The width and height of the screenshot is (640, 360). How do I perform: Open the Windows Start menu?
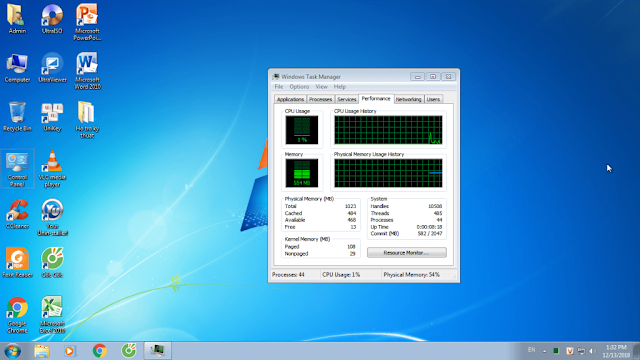pyautogui.click(x=12, y=351)
